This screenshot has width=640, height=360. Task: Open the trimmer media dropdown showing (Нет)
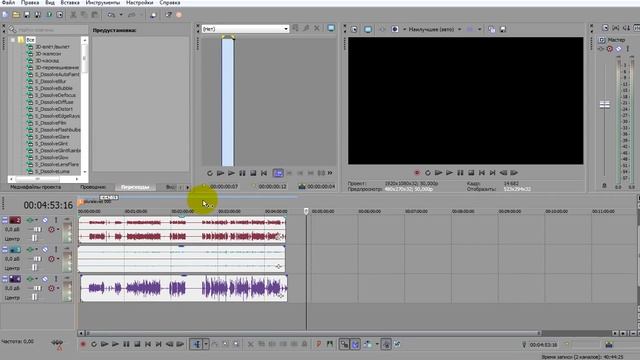(x=245, y=29)
